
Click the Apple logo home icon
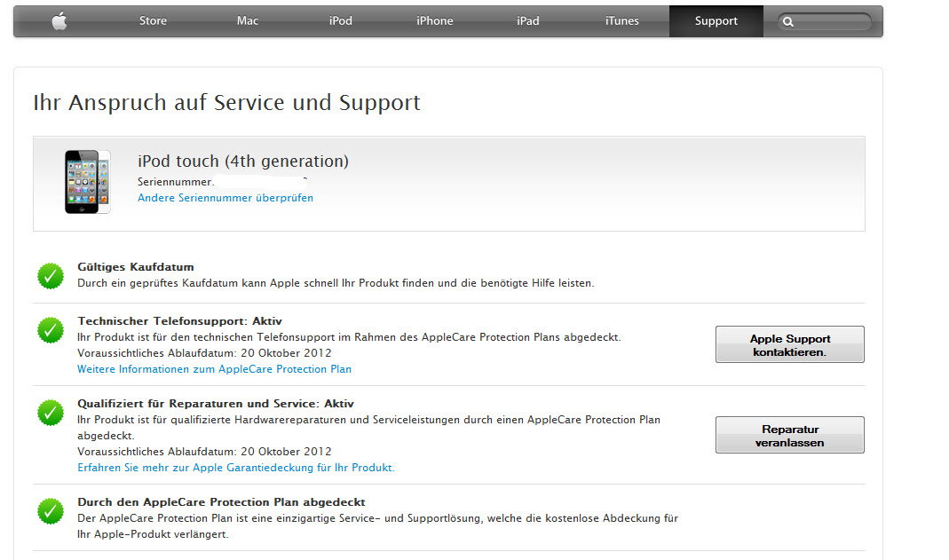tap(59, 21)
